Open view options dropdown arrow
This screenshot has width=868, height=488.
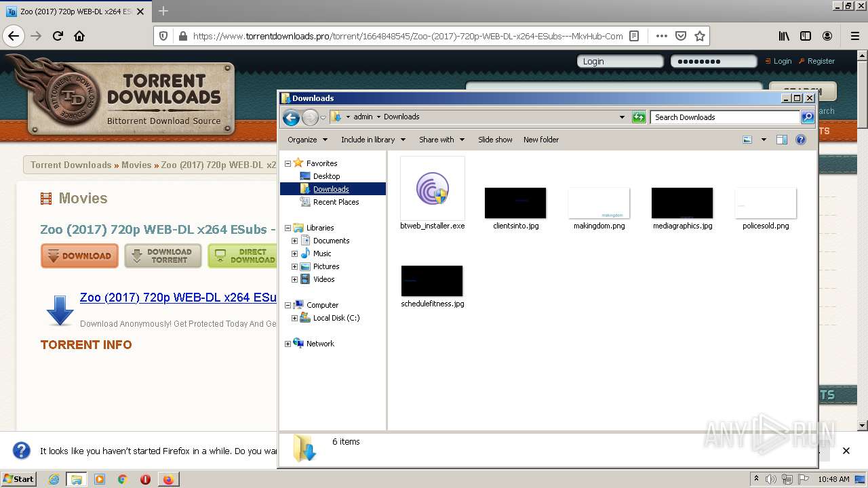pos(764,140)
